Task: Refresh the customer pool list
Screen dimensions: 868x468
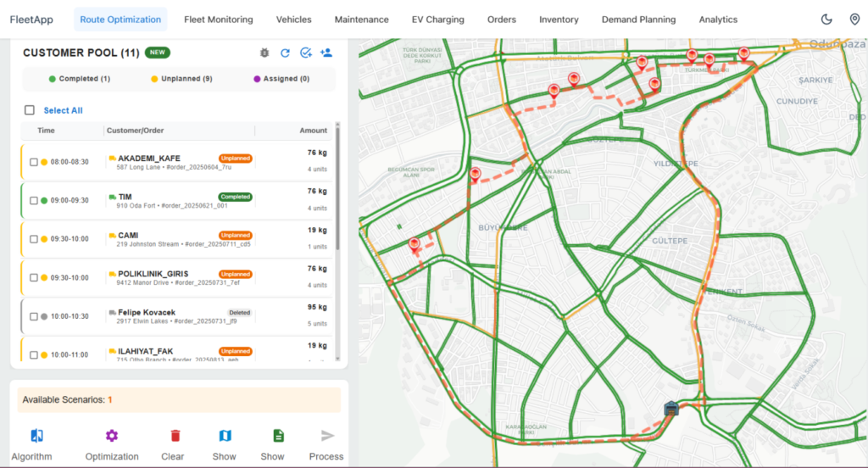Action: point(286,53)
